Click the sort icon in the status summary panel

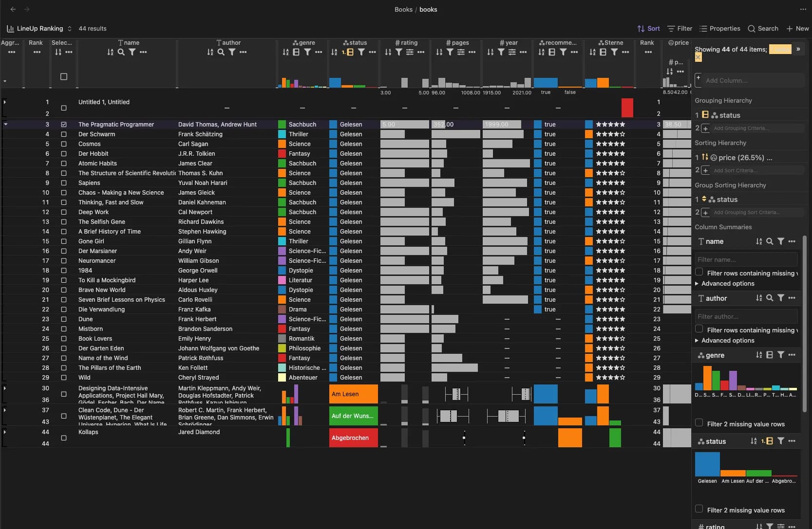tap(754, 441)
